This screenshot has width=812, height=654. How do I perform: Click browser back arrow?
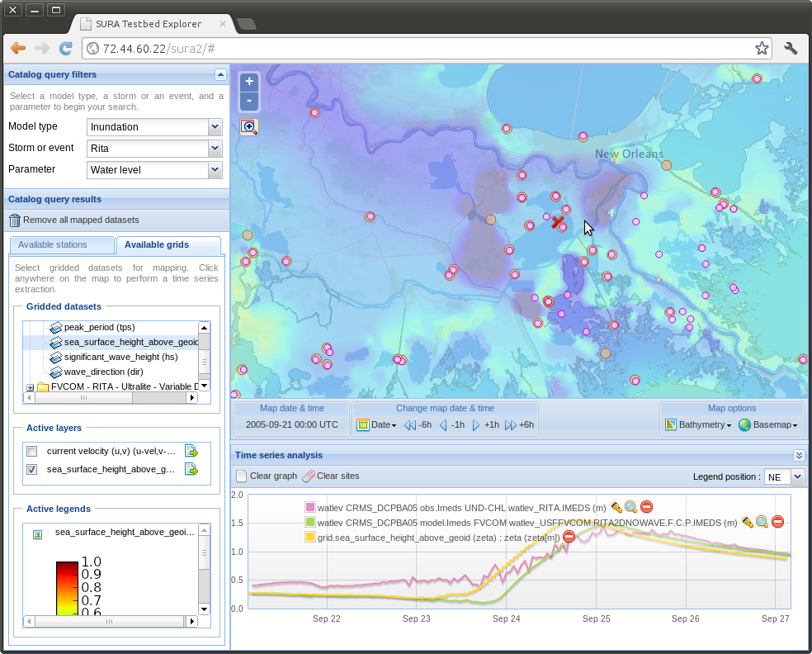click(18, 48)
